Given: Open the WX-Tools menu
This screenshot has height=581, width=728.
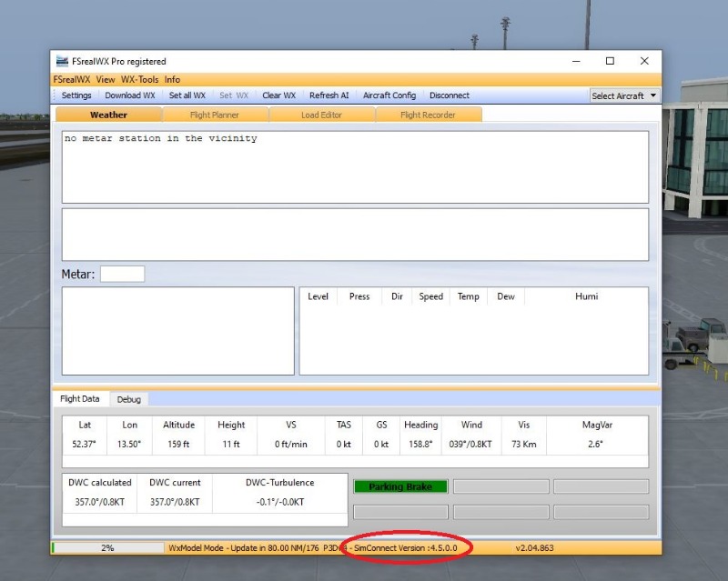Looking at the screenshot, I should [139, 80].
